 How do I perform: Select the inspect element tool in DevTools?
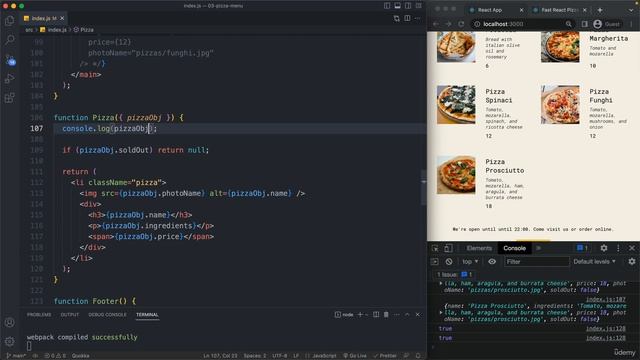click(x=436, y=248)
